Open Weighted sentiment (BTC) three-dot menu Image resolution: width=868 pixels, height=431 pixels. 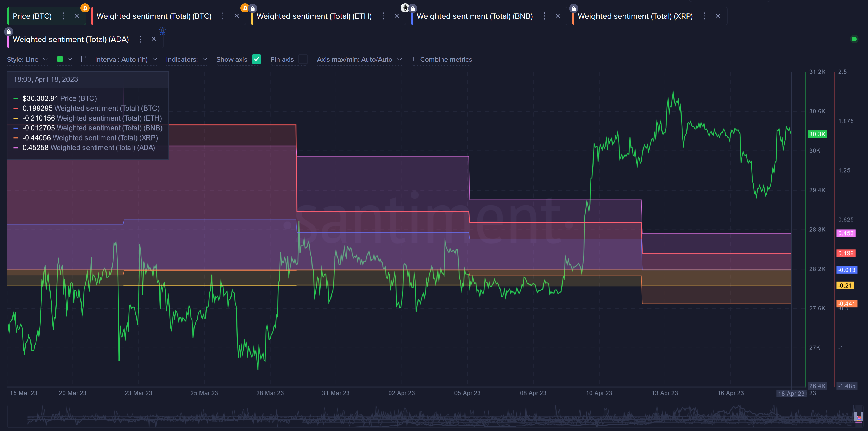coord(223,16)
